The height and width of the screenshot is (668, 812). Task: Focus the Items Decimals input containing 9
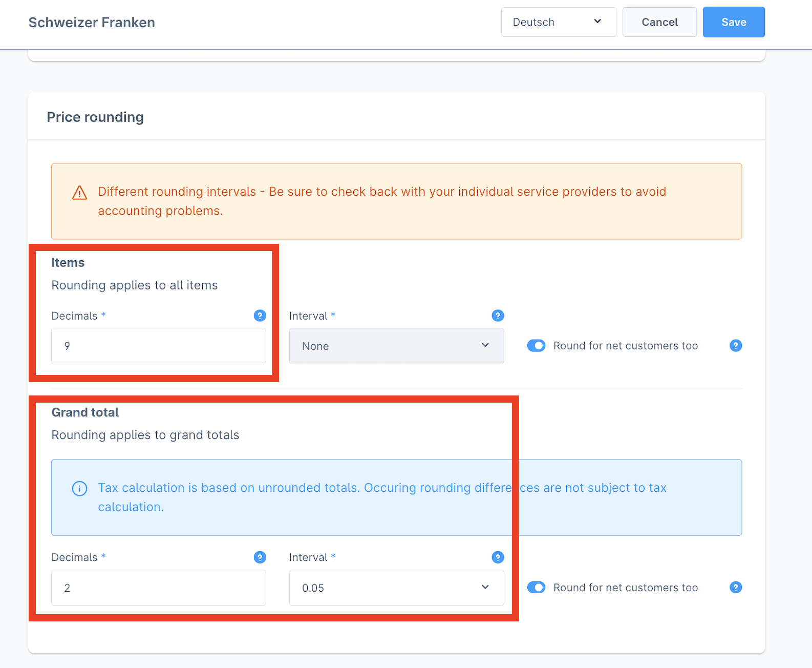pyautogui.click(x=158, y=346)
